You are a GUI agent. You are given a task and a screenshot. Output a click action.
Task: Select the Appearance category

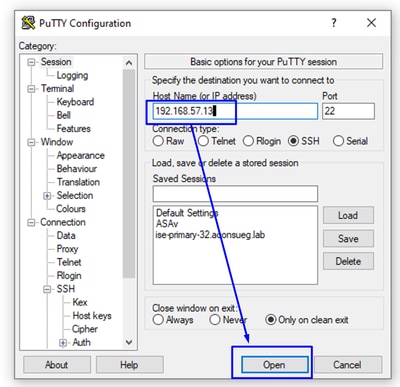click(80, 155)
